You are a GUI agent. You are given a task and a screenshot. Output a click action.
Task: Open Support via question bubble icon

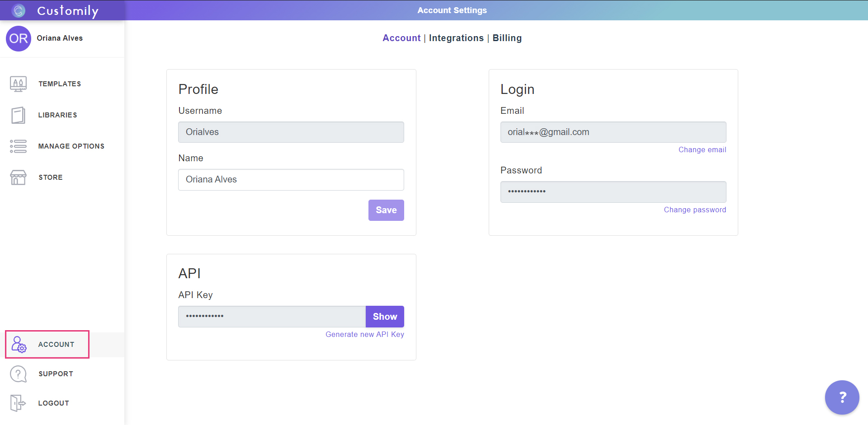tap(18, 374)
